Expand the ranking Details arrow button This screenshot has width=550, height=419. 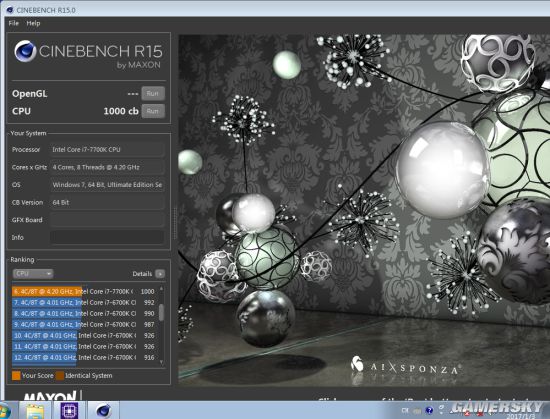coord(160,274)
